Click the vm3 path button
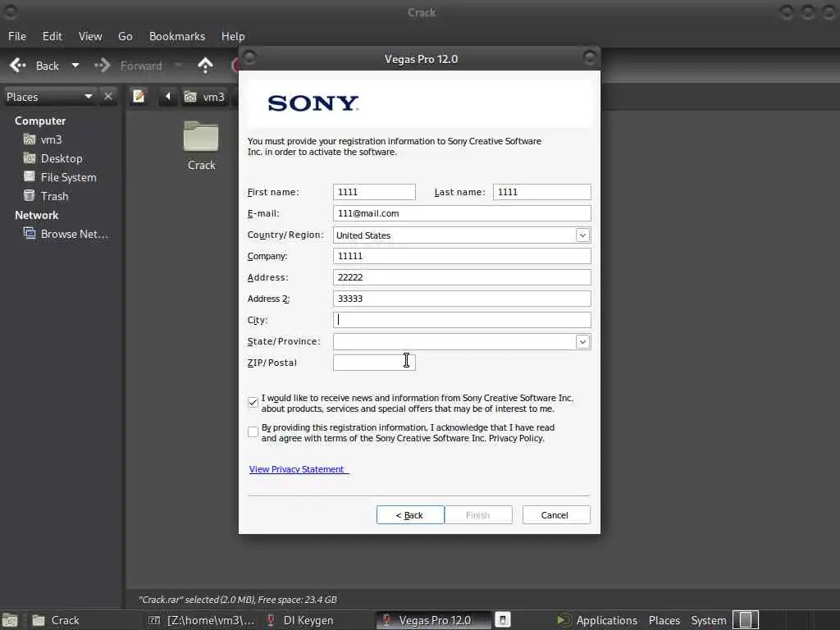Image resolution: width=840 pixels, height=630 pixels. pos(204,97)
